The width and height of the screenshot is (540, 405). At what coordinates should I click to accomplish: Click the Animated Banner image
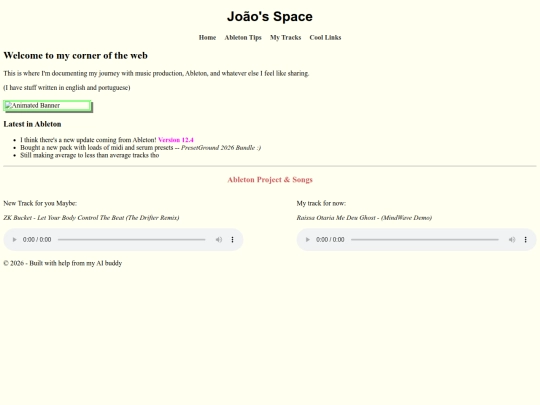[48, 106]
